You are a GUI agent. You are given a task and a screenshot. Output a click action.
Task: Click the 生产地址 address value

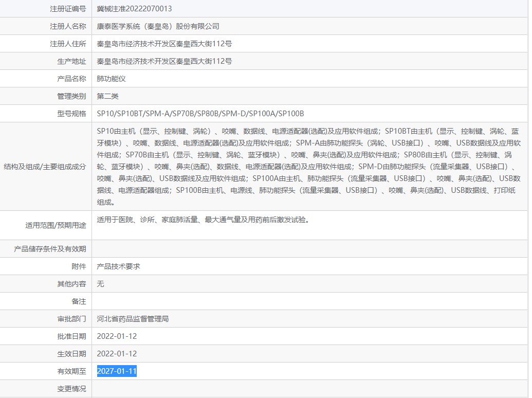164,61
